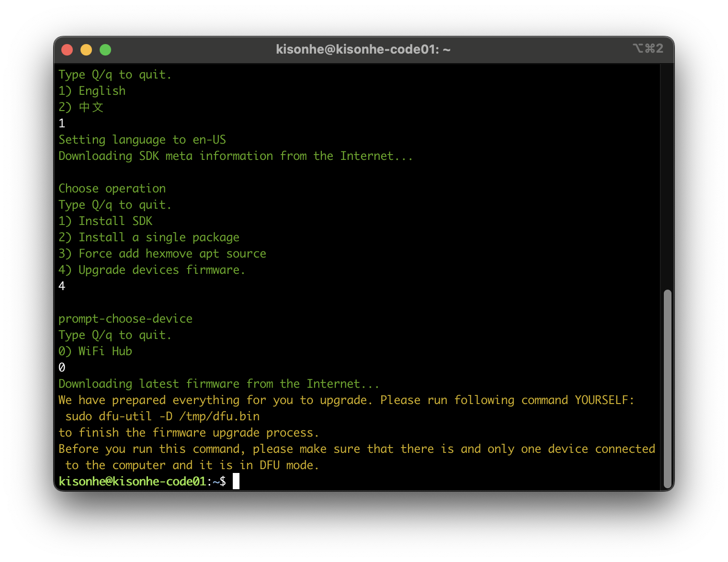Maximize terminal using the green button
The height and width of the screenshot is (562, 728).
click(x=105, y=50)
